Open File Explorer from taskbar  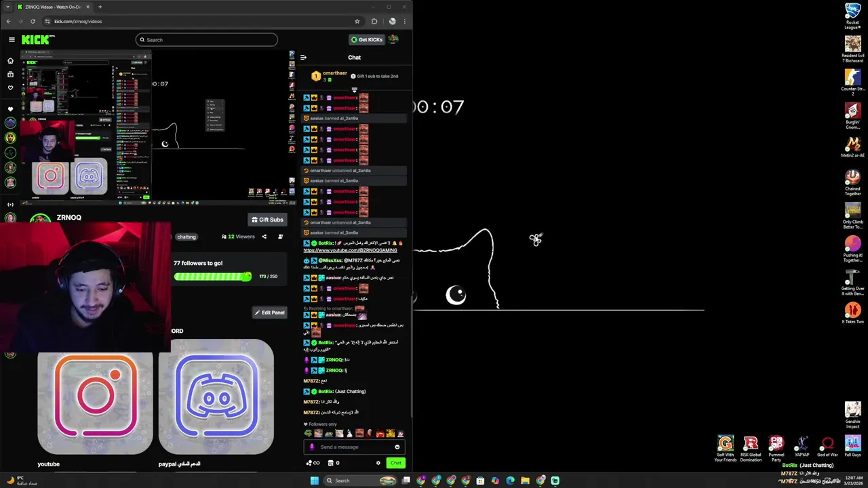tap(525, 481)
